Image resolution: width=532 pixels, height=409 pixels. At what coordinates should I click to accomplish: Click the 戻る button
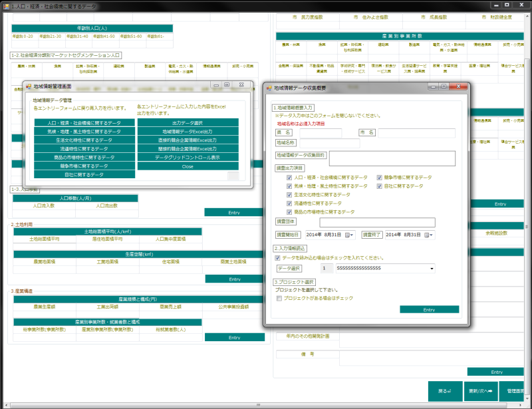[x=445, y=391]
